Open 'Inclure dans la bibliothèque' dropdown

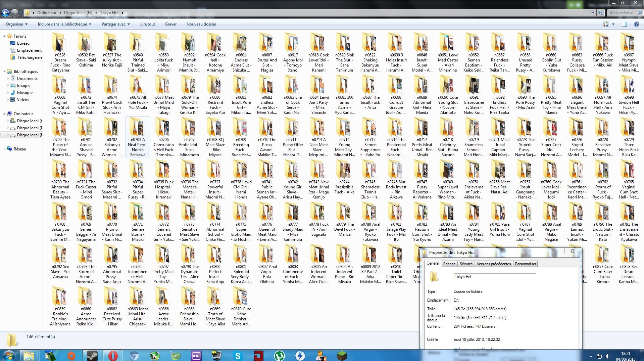coord(64,24)
